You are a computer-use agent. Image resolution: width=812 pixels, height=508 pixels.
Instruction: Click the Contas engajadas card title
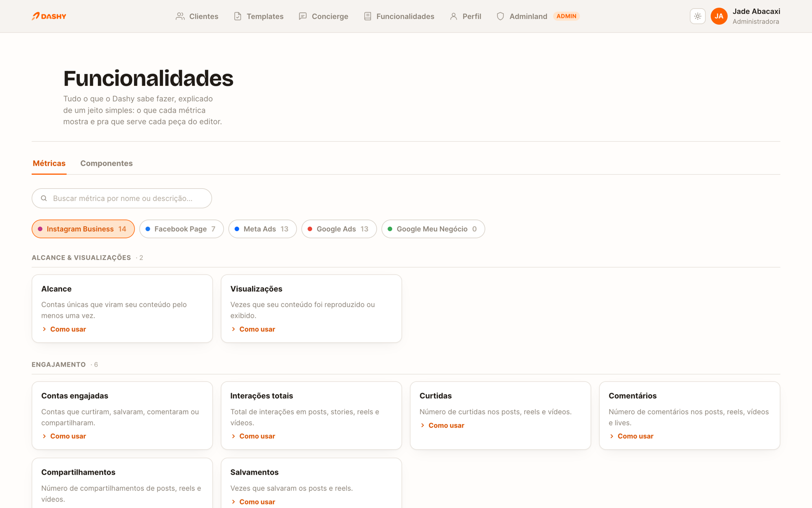coord(75,396)
